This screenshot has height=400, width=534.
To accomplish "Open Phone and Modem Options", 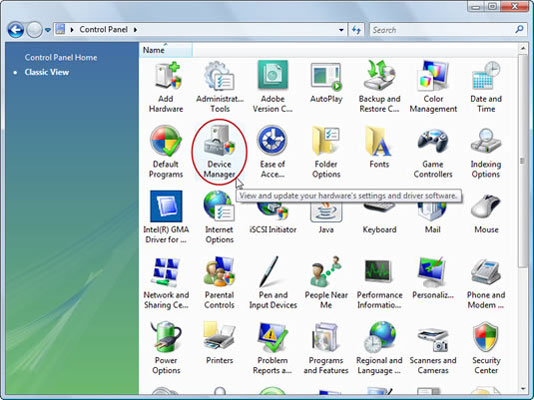I will (x=486, y=283).
